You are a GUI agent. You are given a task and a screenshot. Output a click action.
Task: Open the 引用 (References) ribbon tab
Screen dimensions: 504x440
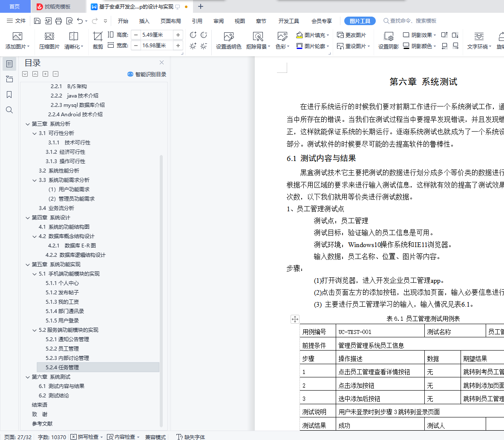(197, 21)
